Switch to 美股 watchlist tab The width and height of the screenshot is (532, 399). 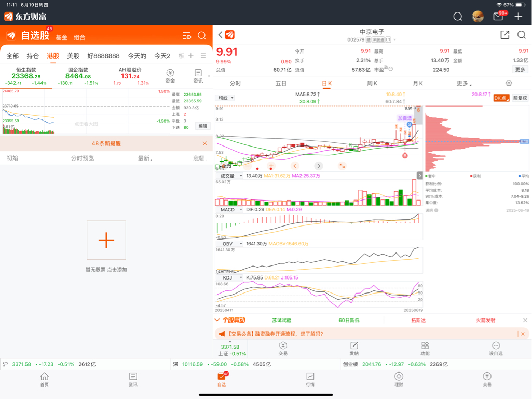tap(73, 56)
